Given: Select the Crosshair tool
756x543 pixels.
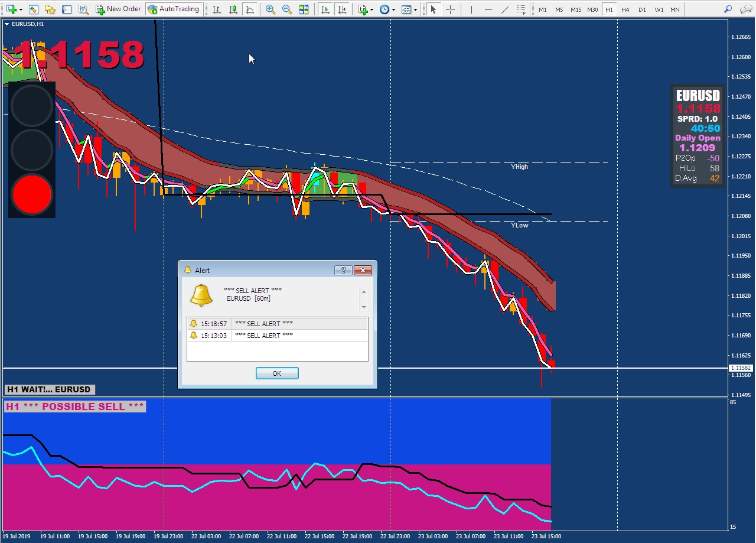Looking at the screenshot, I should 450,9.
